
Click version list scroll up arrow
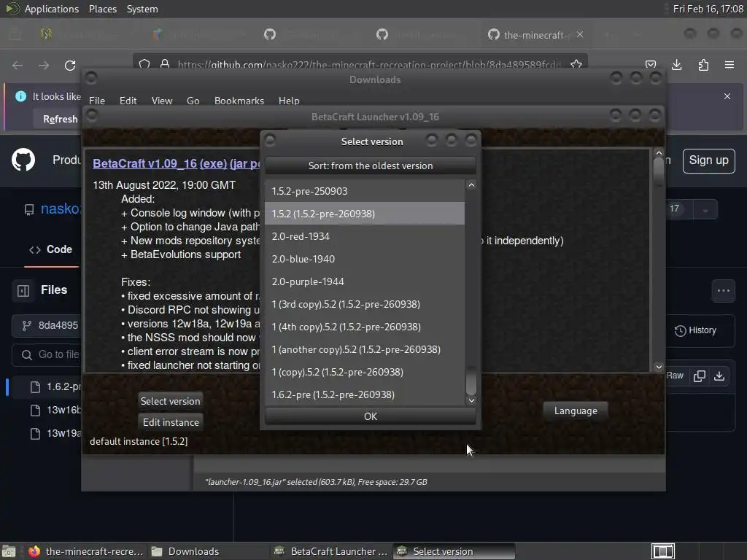pyautogui.click(x=471, y=184)
